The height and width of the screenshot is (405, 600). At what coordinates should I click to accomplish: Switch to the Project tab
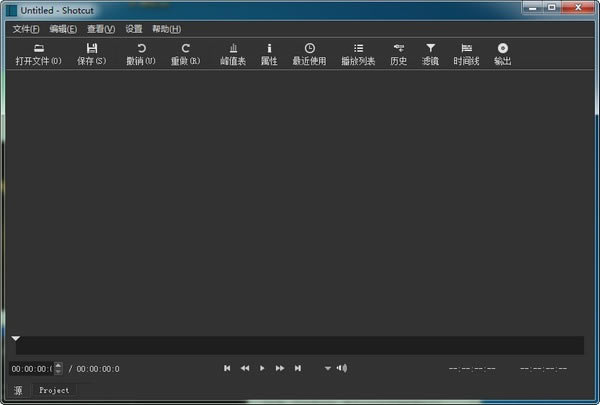[x=54, y=390]
